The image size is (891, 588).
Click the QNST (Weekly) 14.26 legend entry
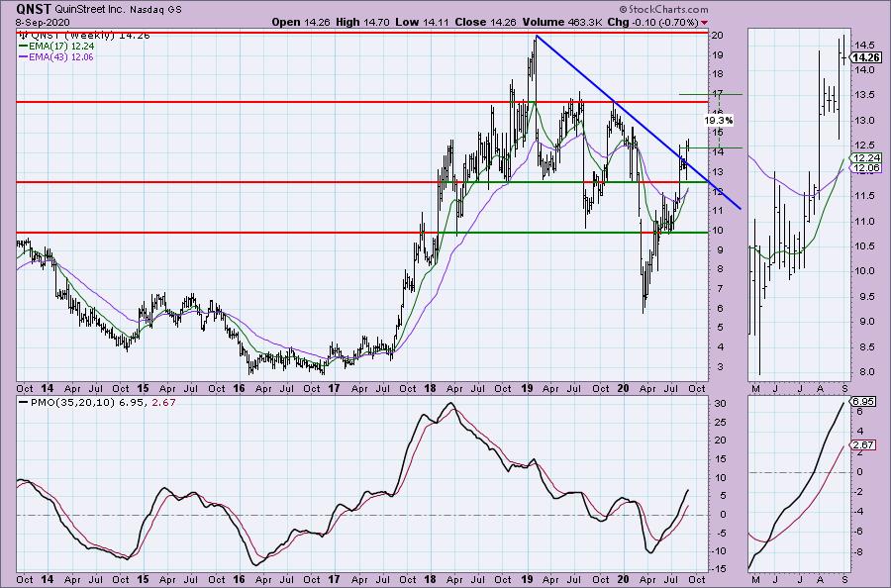click(x=85, y=36)
